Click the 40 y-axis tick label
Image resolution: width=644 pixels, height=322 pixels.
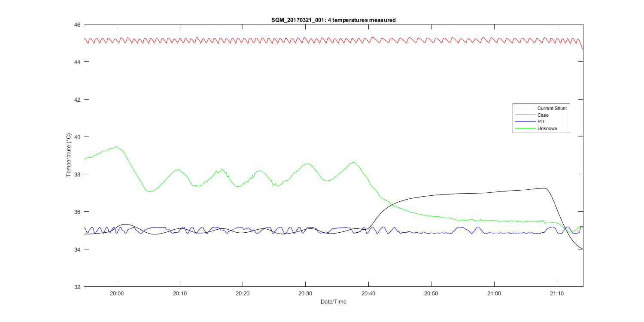pos(77,137)
